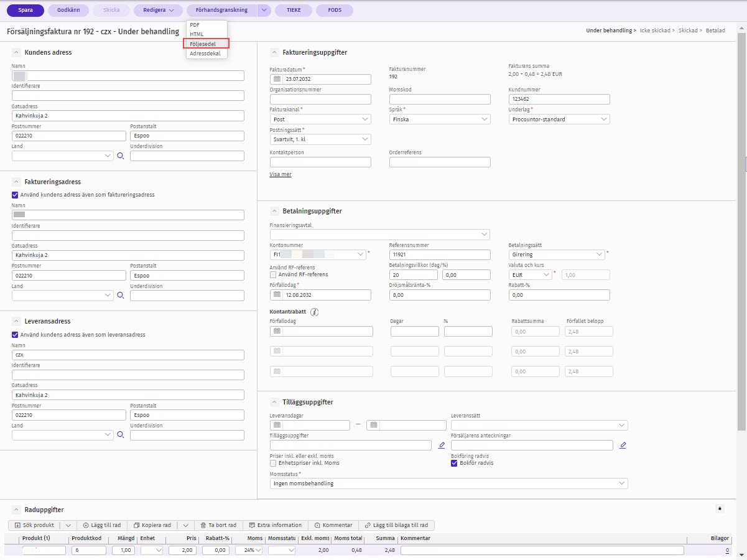Open country search in Faktureringsadress
The height and width of the screenshot is (560, 747).
point(121,296)
